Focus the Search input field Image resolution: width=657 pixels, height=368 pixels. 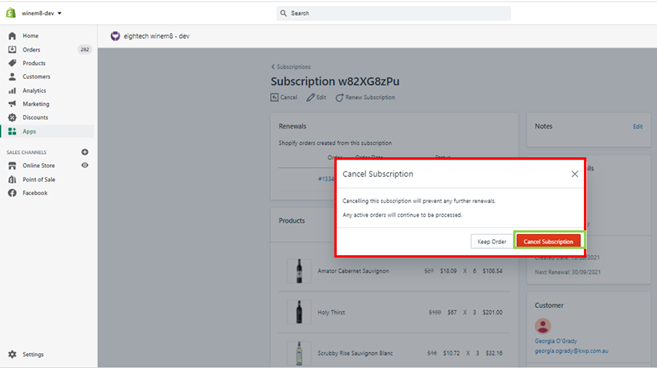(393, 13)
